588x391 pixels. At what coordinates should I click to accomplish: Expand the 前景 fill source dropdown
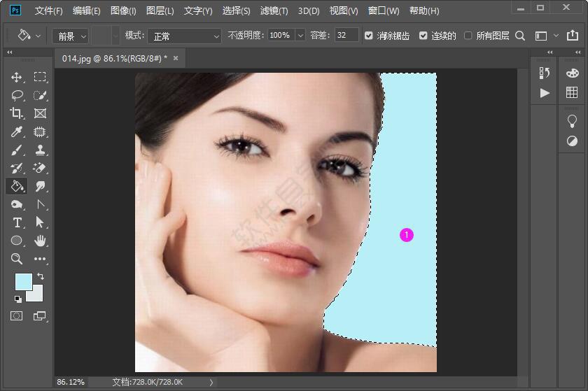click(72, 36)
